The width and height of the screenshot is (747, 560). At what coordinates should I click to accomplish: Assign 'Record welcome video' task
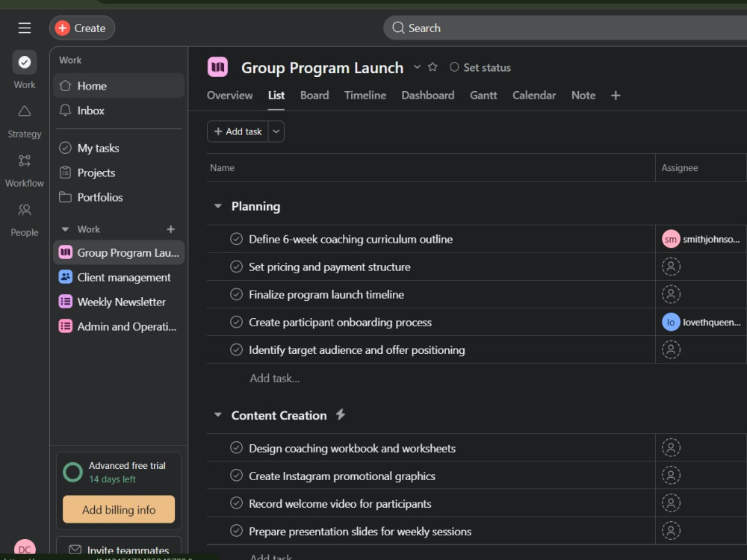point(671,503)
